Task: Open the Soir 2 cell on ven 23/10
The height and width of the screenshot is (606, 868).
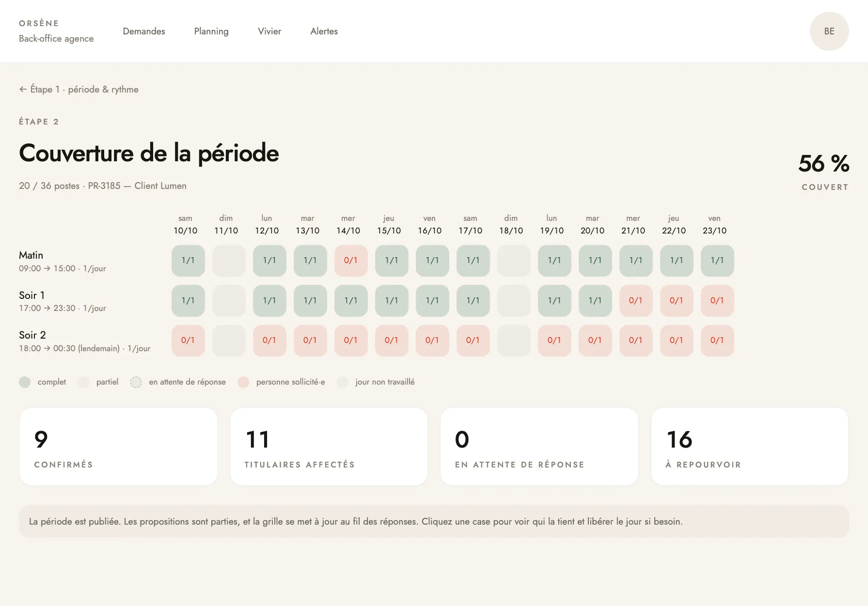Action: (x=717, y=341)
